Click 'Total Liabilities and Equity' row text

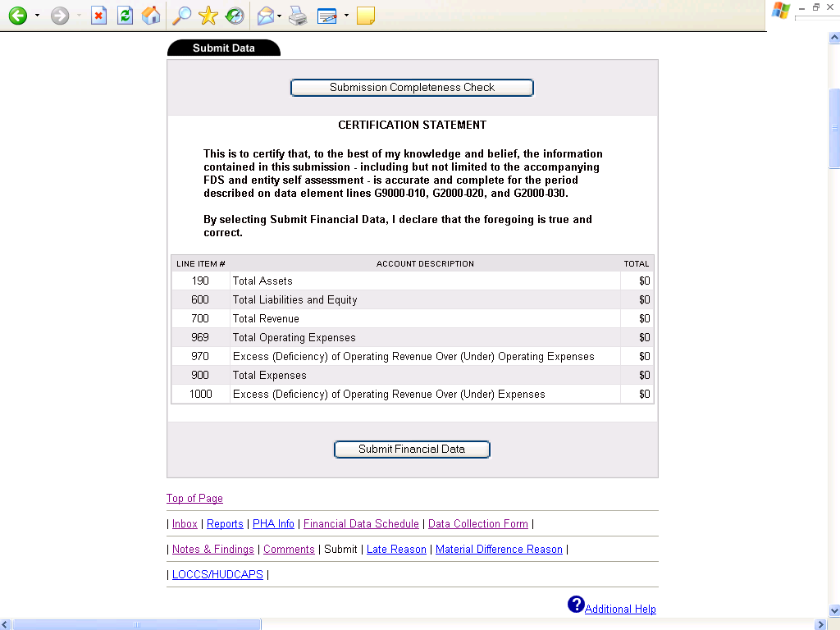pos(294,299)
